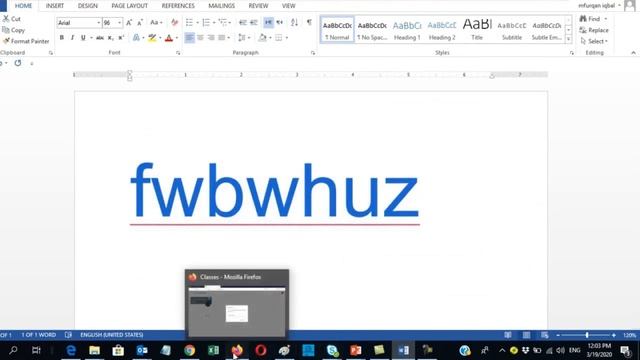
Task: Toggle Superscript formatting
Action: tap(121, 38)
